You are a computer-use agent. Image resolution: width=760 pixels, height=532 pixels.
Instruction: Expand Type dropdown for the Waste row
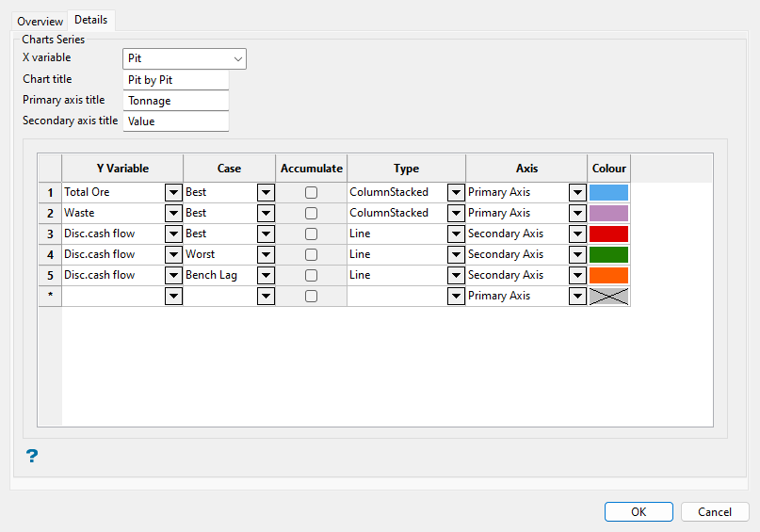click(456, 213)
